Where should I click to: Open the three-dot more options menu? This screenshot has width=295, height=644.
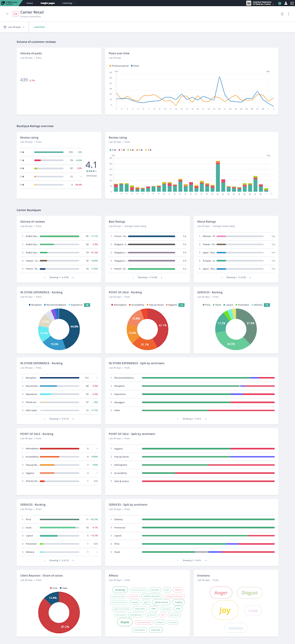click(289, 14)
